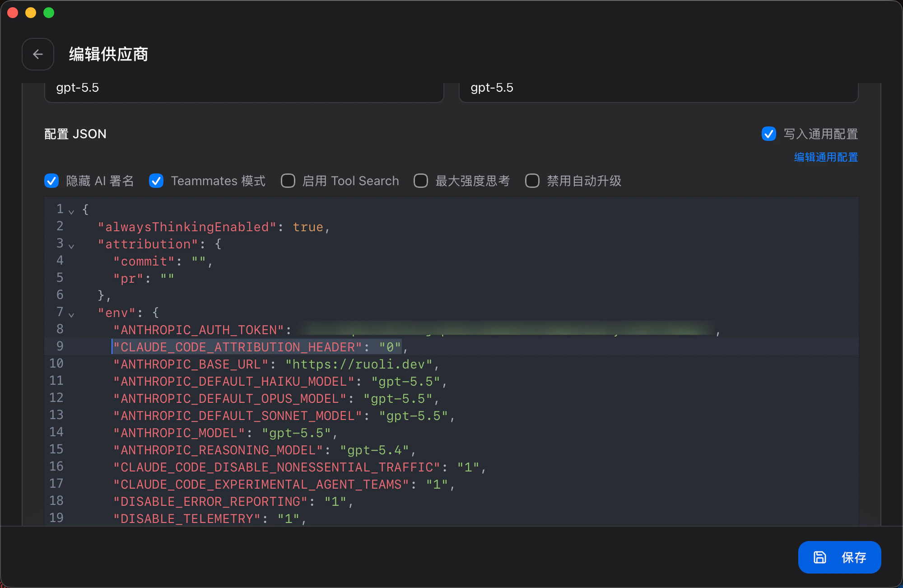This screenshot has width=903, height=588.
Task: Click "ANTHROPIC_AUTH_TOKEN" key
Action: pyautogui.click(x=199, y=330)
